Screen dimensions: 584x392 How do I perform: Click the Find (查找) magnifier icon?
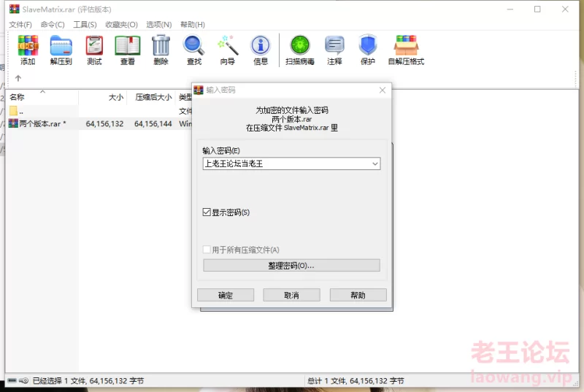193,45
